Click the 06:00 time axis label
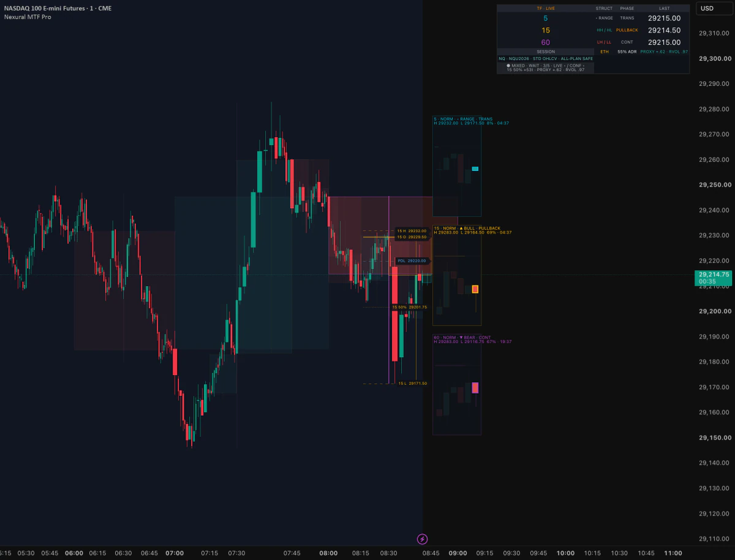The height and width of the screenshot is (560, 735). pyautogui.click(x=73, y=553)
